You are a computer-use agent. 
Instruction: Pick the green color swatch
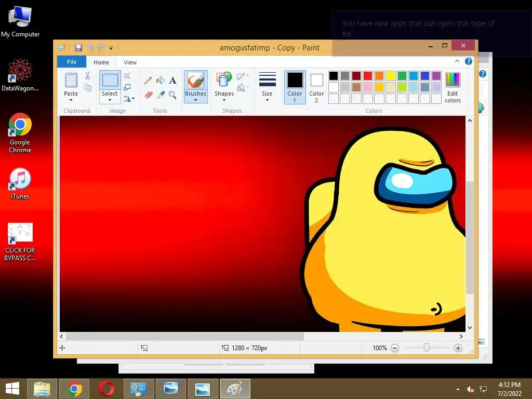coord(402,76)
